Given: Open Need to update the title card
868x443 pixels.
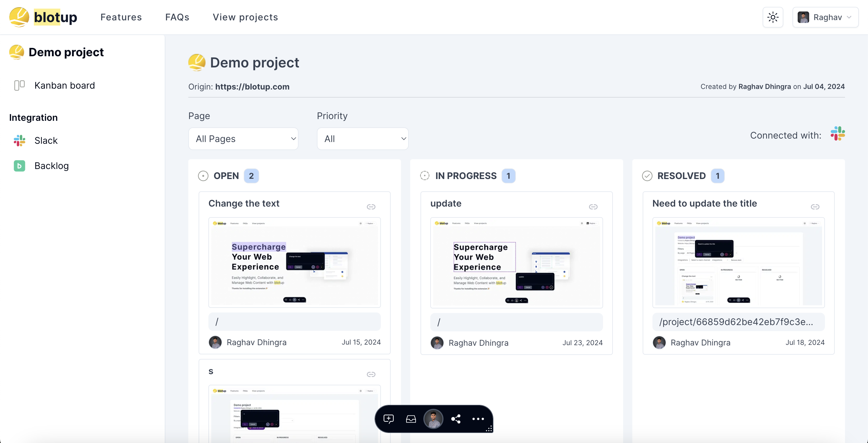Looking at the screenshot, I should [x=705, y=203].
